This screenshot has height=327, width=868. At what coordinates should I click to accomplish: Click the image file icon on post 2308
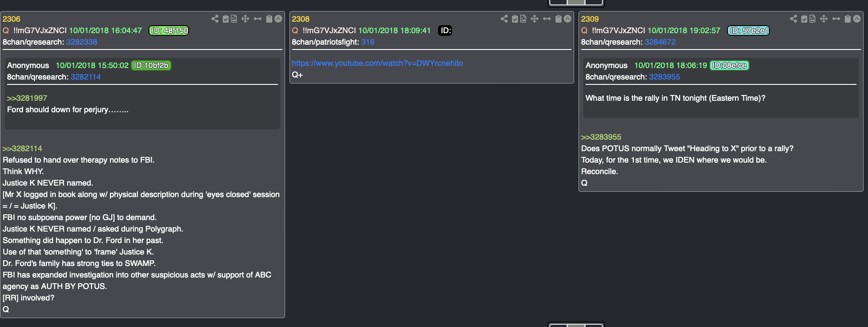point(523,19)
